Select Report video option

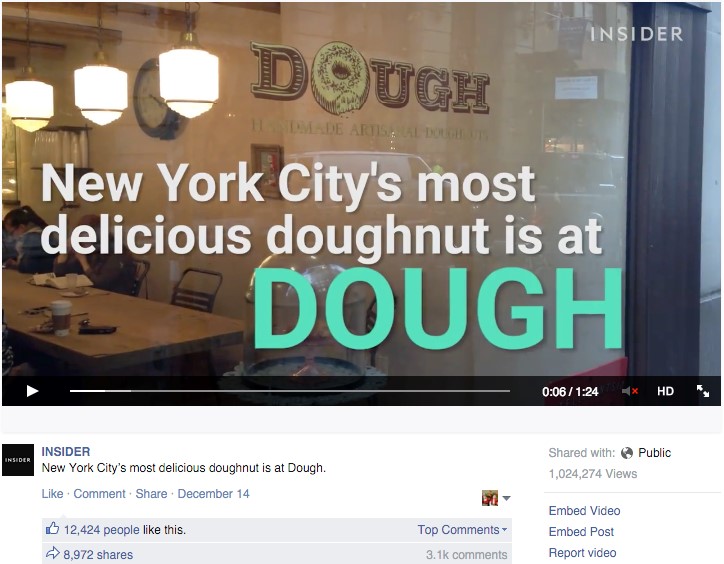[x=582, y=553]
